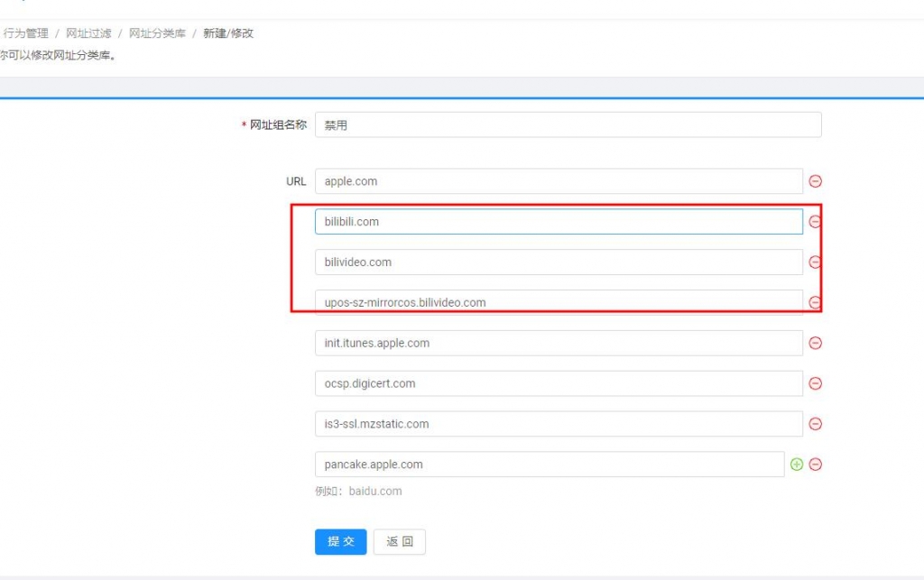Delete the upos-sz-mirrorcos.bilivideo.com entry

tap(815, 303)
